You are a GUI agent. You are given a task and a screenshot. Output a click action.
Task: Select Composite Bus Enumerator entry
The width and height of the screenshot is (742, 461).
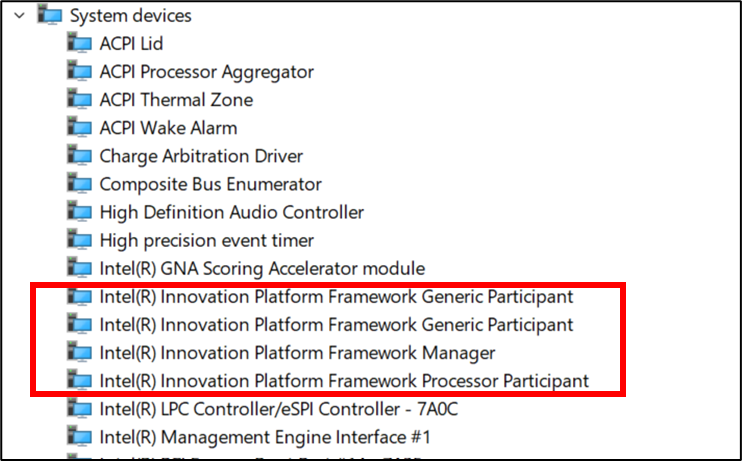[210, 184]
